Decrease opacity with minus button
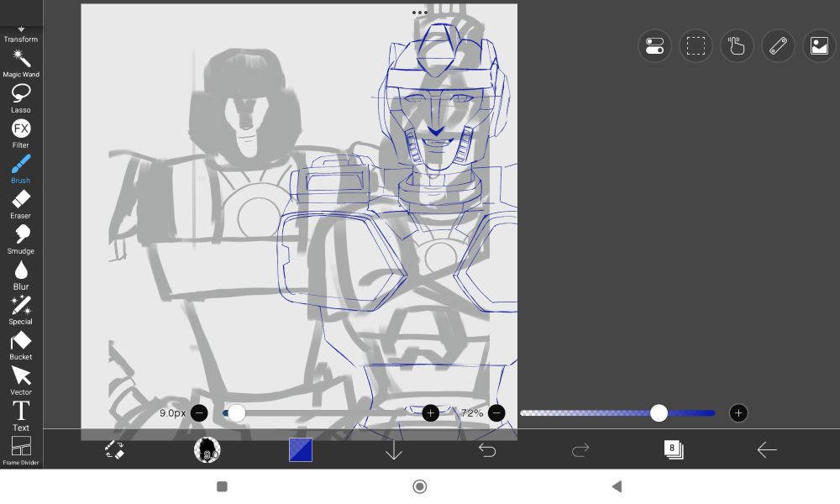840x504 pixels. coord(496,413)
